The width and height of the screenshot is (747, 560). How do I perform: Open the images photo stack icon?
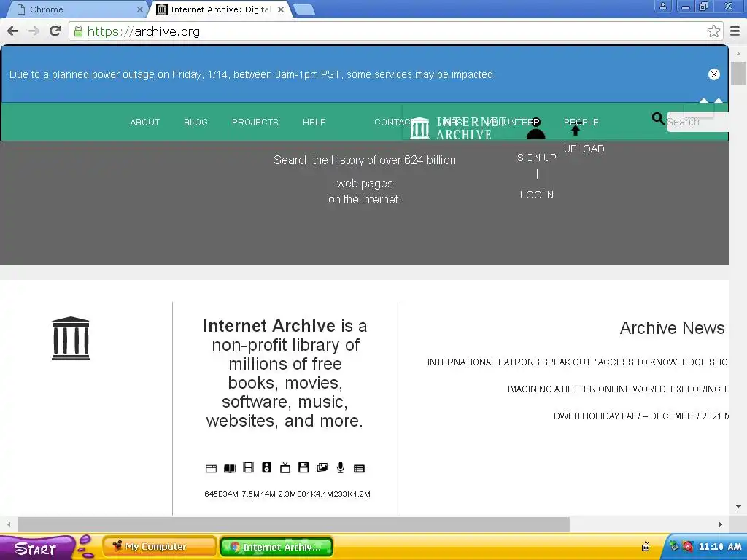point(322,467)
